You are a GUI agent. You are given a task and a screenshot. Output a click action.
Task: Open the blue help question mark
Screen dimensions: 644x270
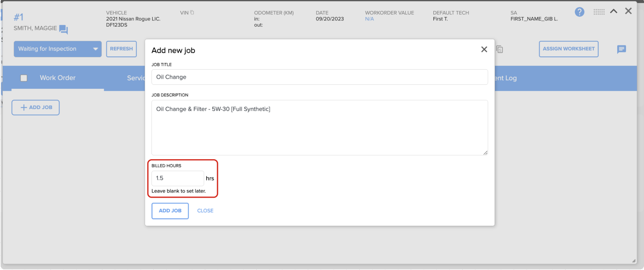579,12
